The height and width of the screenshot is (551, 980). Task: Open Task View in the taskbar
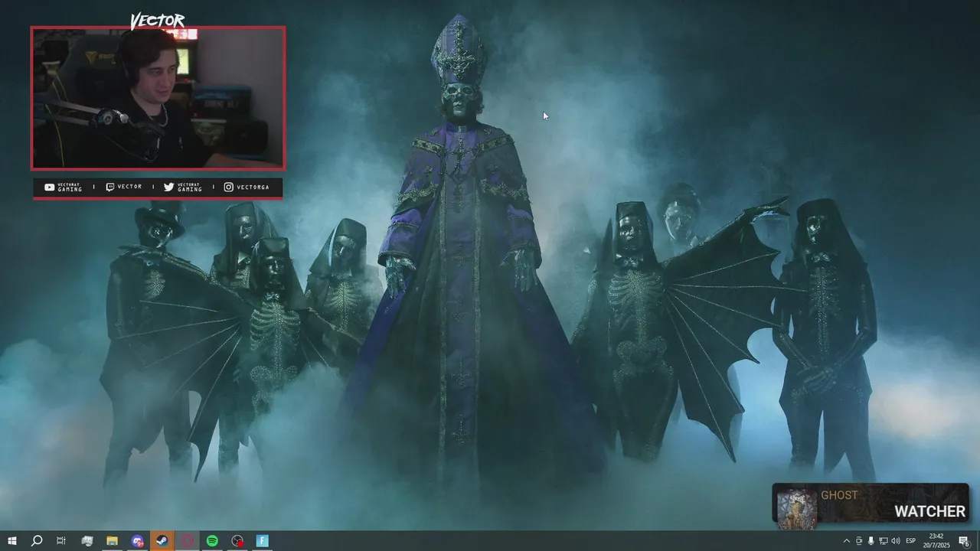pos(61,541)
